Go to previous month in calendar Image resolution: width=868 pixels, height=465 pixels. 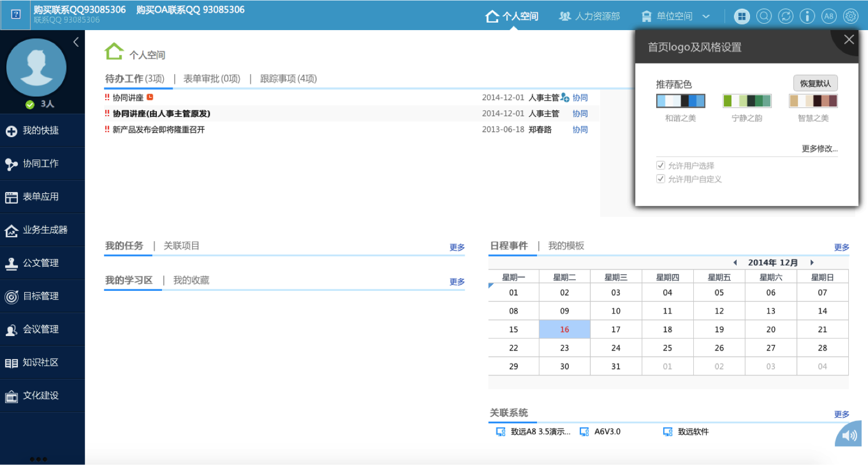point(735,263)
